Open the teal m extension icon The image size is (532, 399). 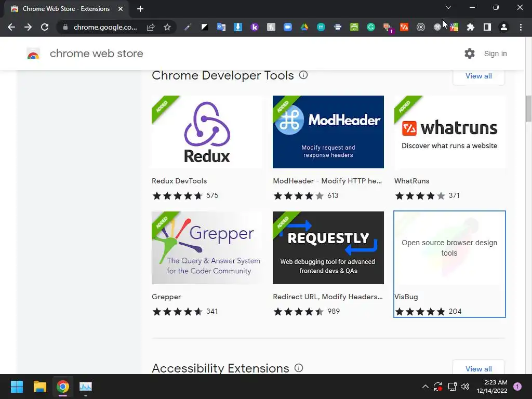[x=321, y=27]
